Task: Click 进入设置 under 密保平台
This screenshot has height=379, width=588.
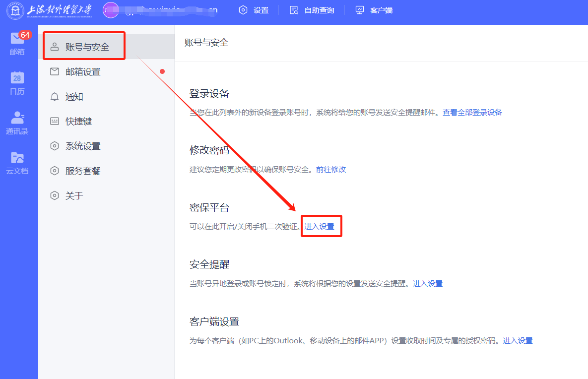Action: (320, 227)
